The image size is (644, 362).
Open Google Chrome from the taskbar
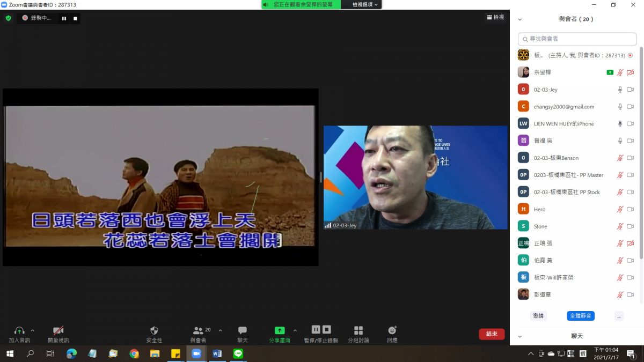134,353
